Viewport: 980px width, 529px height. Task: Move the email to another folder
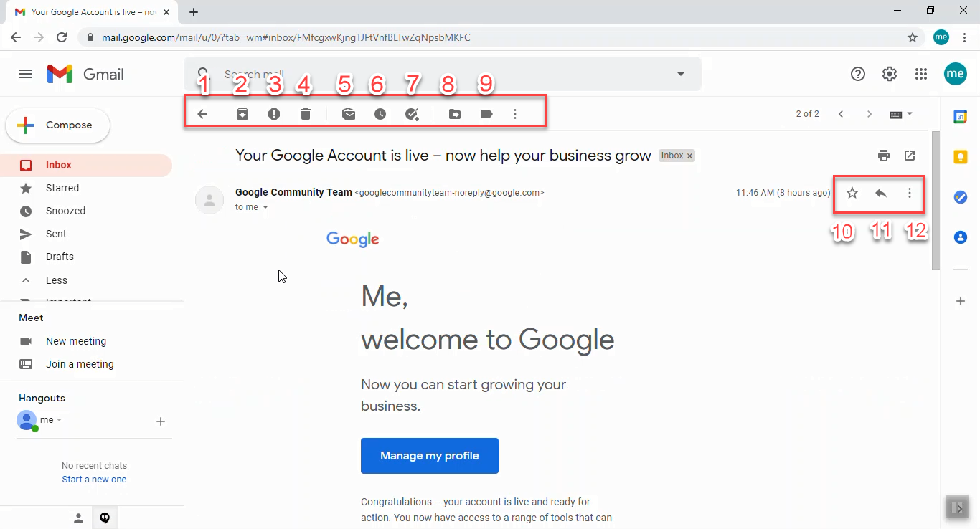coord(454,113)
